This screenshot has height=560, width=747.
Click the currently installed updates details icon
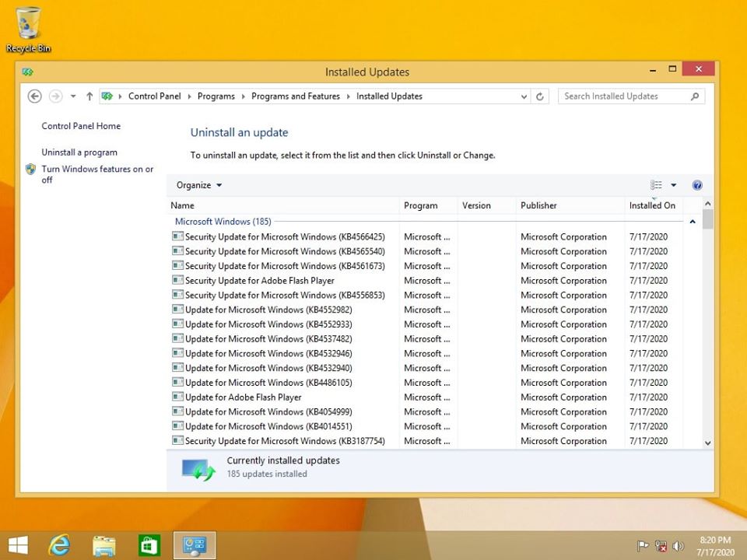[198, 469]
